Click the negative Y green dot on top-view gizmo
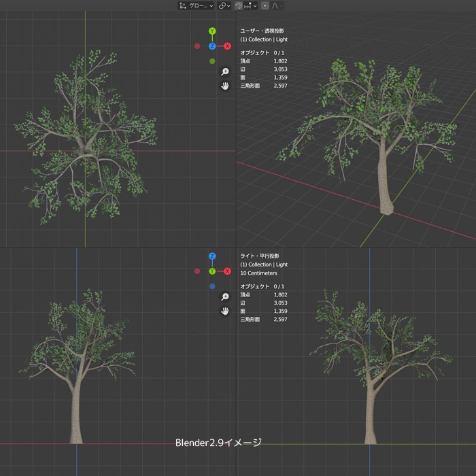 pos(212,61)
